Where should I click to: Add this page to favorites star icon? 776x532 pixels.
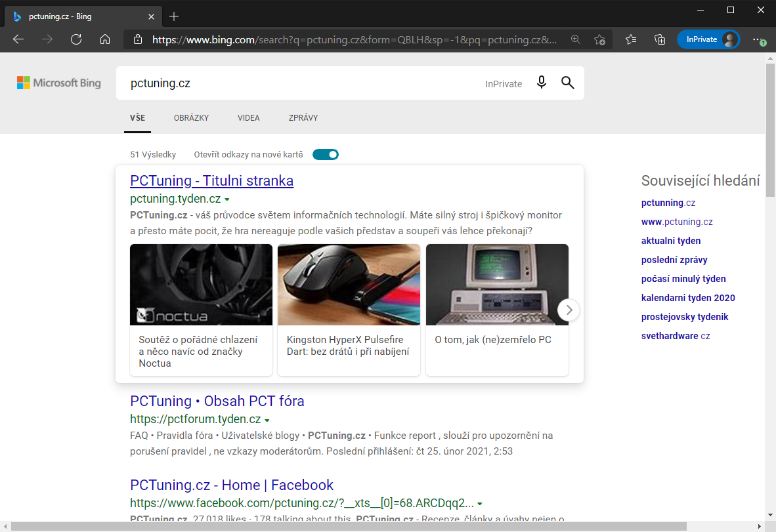click(599, 39)
